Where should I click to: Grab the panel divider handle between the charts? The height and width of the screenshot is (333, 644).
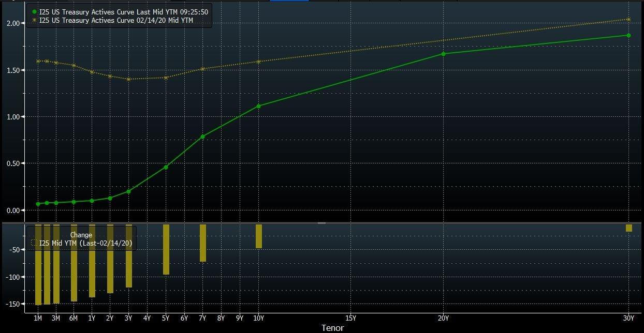tap(321, 223)
